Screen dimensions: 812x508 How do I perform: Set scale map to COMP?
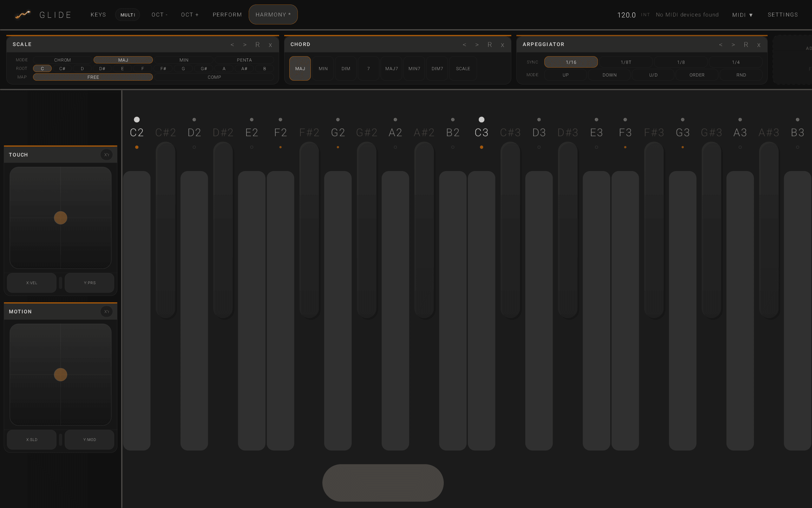coord(214,77)
